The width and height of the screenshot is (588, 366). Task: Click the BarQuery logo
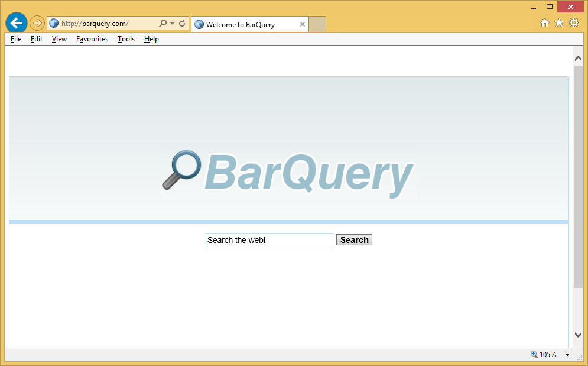pyautogui.click(x=288, y=174)
